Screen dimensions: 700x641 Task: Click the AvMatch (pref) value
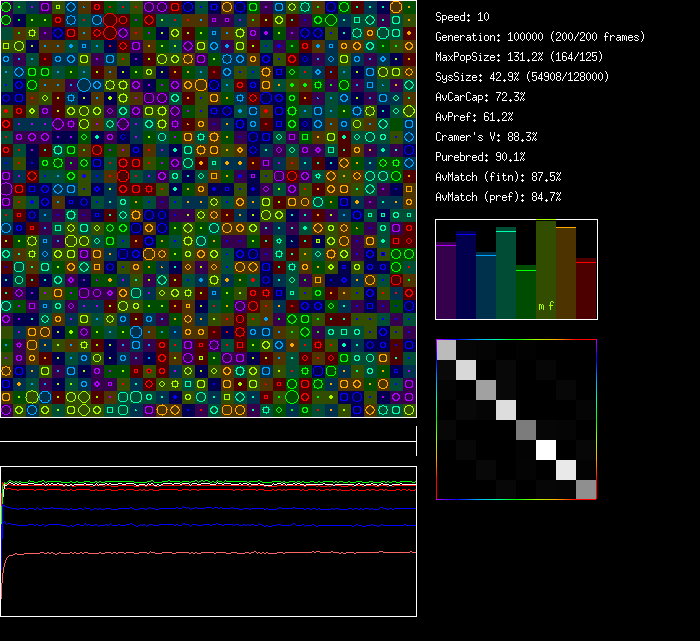(498, 197)
